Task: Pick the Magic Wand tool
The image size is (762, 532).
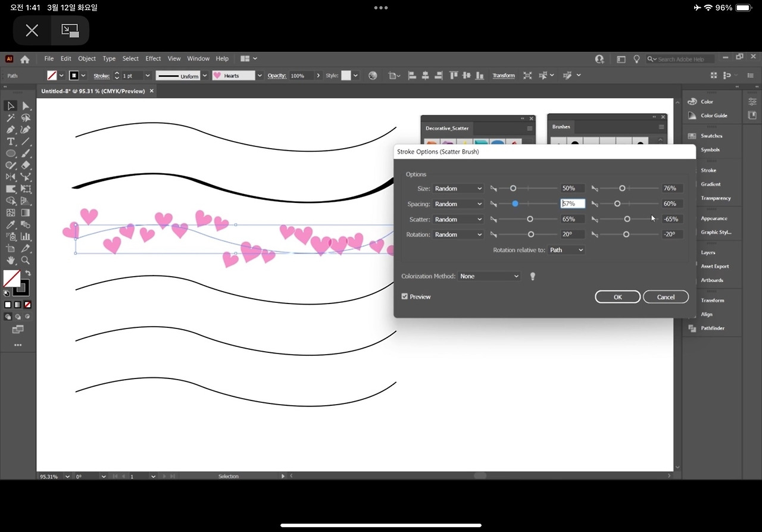Action: click(x=11, y=118)
